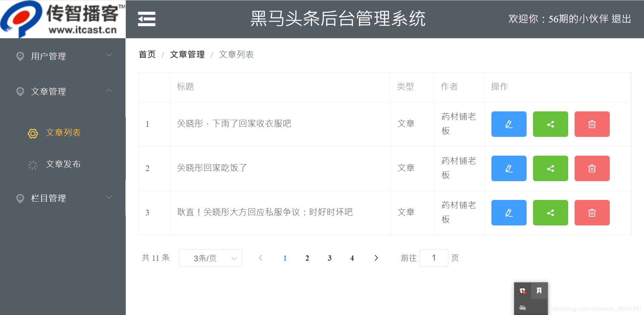The height and width of the screenshot is (315, 644).
Task: Click the spinner icon beside 文章发布
Action: click(33, 164)
